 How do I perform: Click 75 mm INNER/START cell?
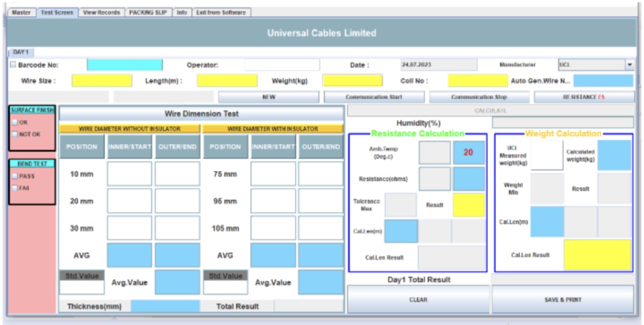[x=273, y=174]
